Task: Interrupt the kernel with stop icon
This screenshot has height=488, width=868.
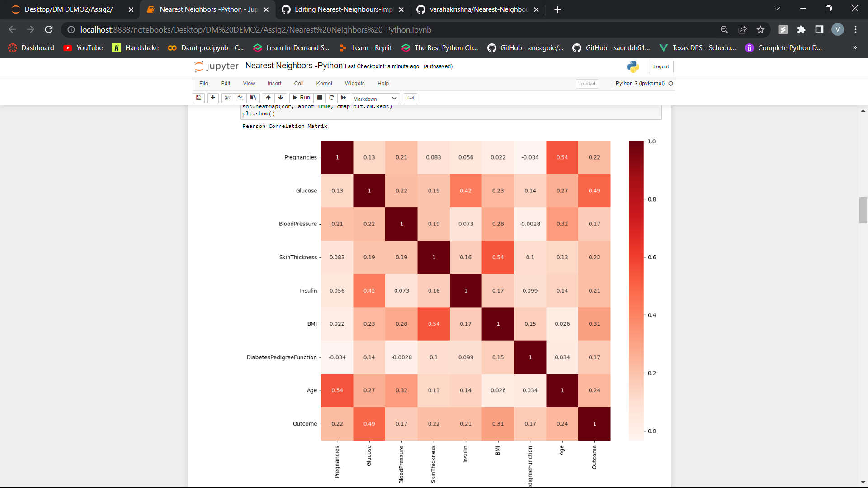Action: [x=320, y=98]
